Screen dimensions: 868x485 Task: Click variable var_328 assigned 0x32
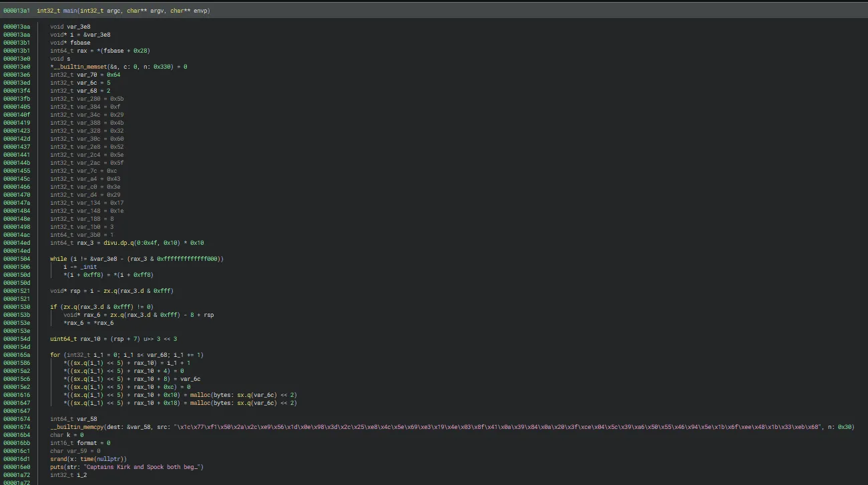click(x=87, y=131)
